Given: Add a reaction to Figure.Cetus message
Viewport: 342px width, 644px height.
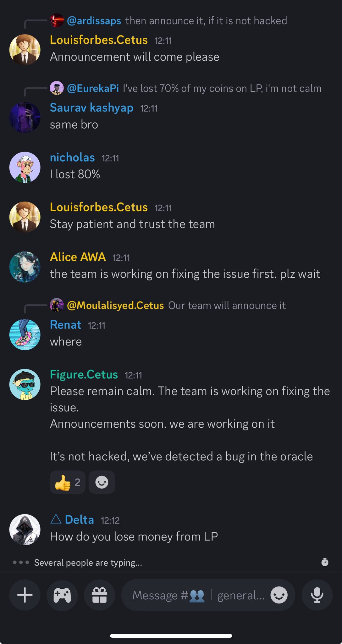Looking at the screenshot, I should pos(102,482).
